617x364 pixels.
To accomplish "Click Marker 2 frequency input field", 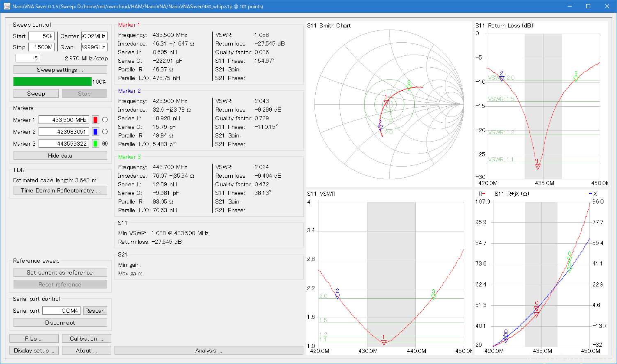I will (x=64, y=132).
